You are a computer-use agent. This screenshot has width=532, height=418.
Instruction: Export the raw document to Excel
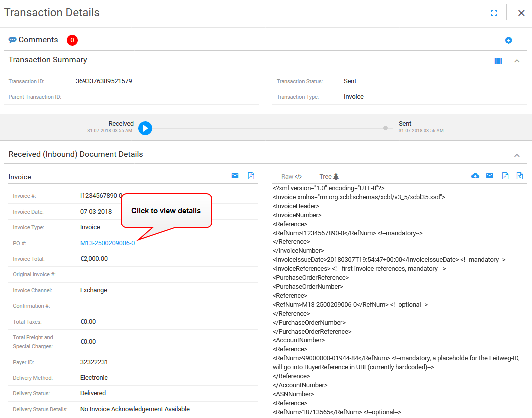(520, 176)
